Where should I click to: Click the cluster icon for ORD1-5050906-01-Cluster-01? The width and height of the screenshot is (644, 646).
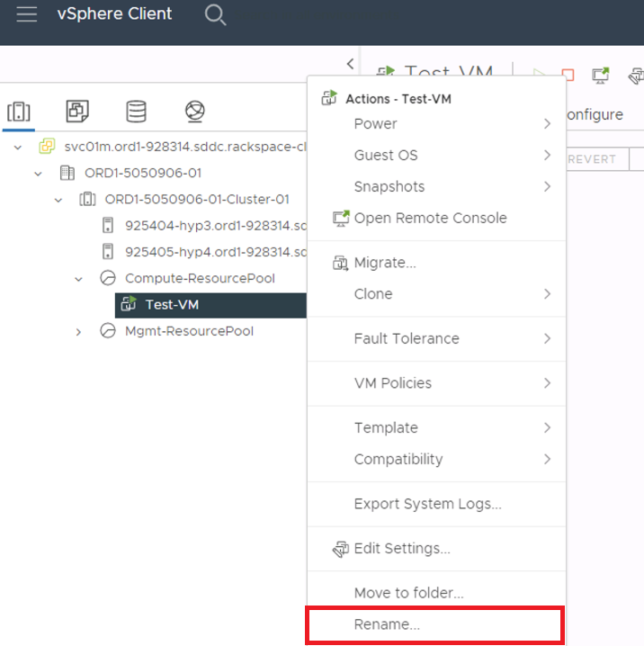point(87,199)
